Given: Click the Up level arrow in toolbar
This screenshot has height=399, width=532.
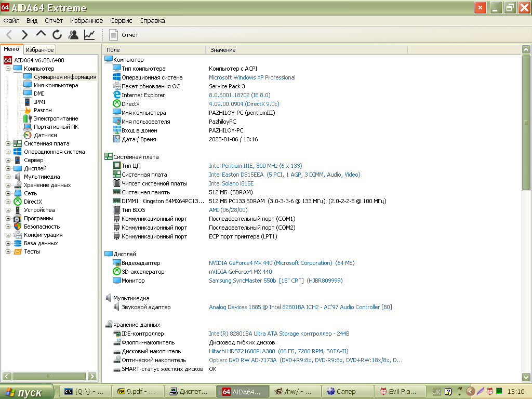Looking at the screenshot, I should tap(41, 34).
